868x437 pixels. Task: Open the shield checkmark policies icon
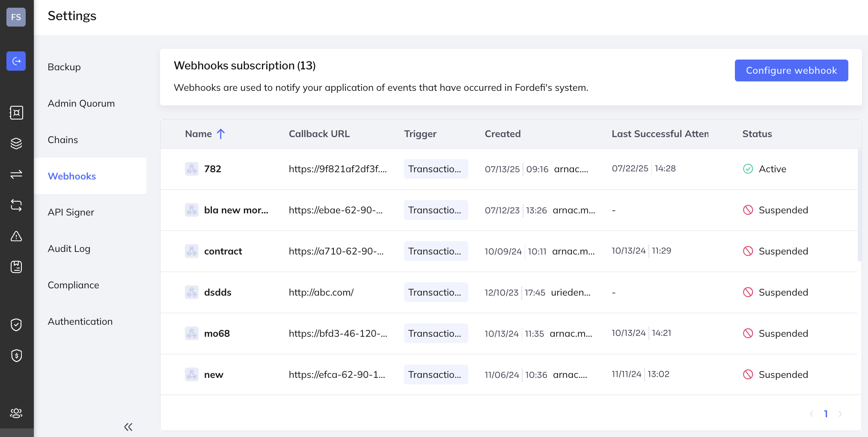16,325
